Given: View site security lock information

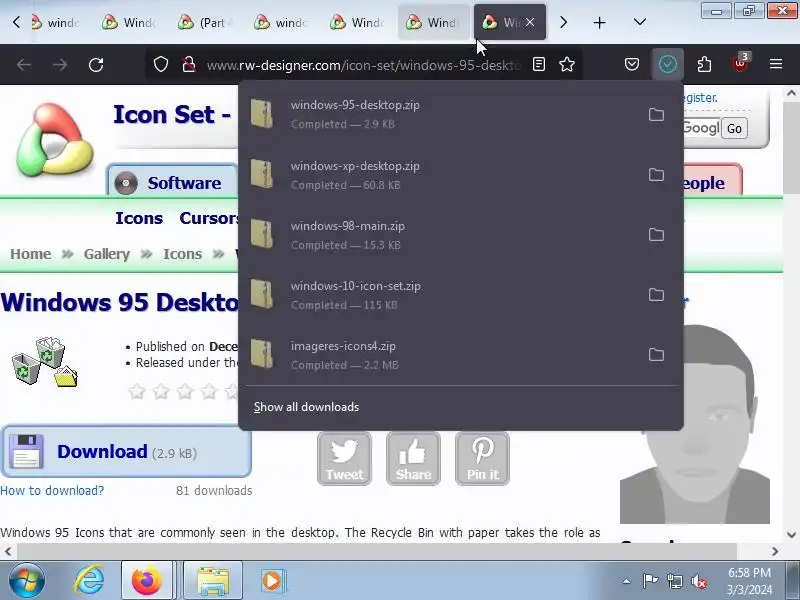Looking at the screenshot, I should 189,65.
